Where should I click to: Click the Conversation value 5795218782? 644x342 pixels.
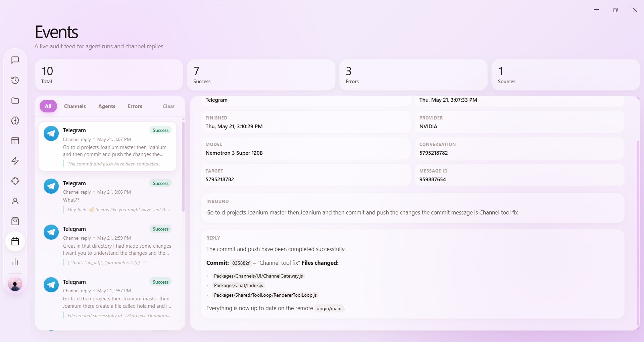(434, 153)
